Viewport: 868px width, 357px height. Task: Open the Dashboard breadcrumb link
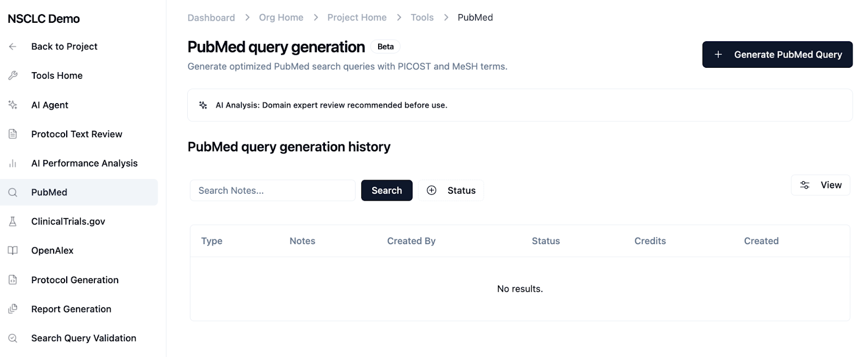tap(211, 17)
